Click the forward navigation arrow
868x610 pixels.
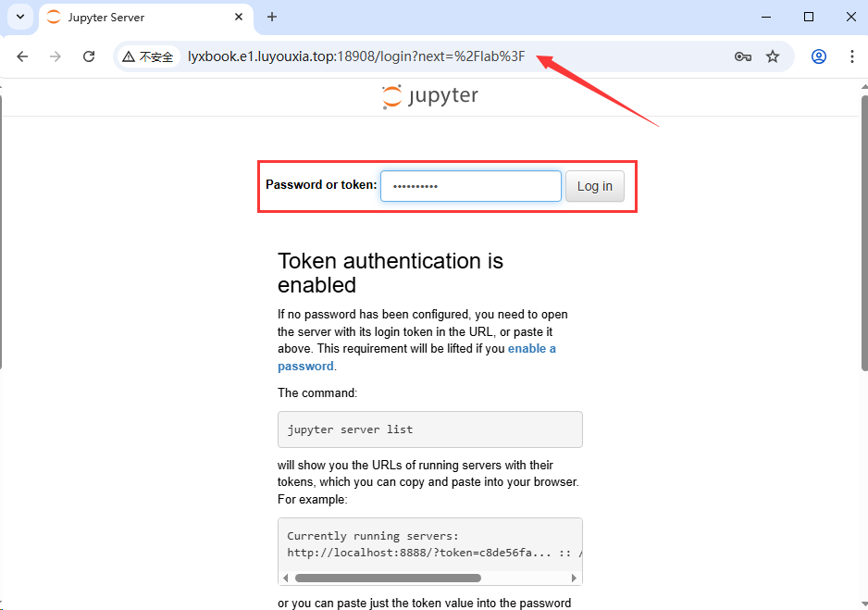(56, 56)
